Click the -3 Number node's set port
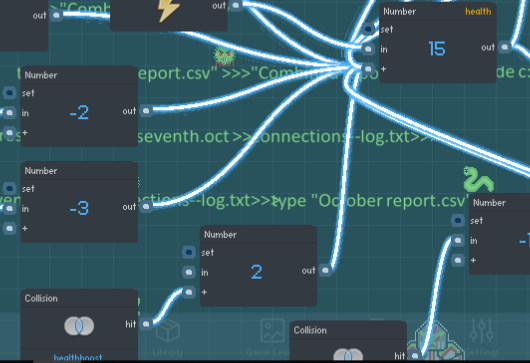Screen dimensions: 530x363 point(9,188)
